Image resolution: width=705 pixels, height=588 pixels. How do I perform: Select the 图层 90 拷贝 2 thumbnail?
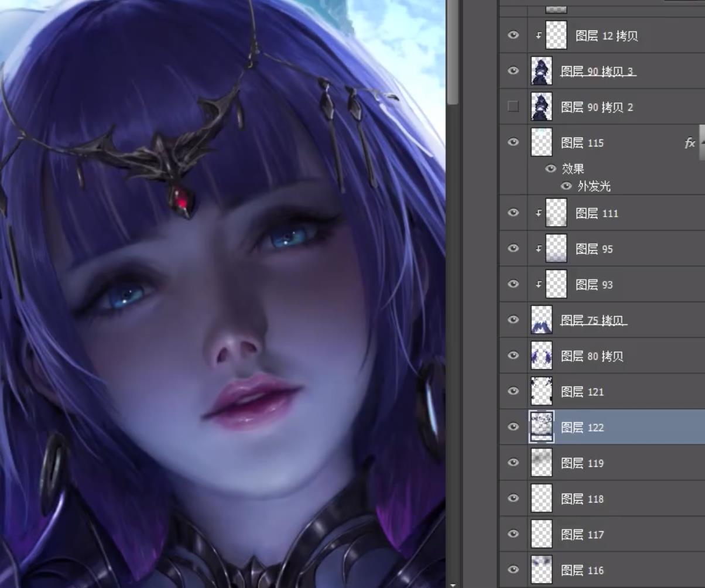[x=542, y=107]
